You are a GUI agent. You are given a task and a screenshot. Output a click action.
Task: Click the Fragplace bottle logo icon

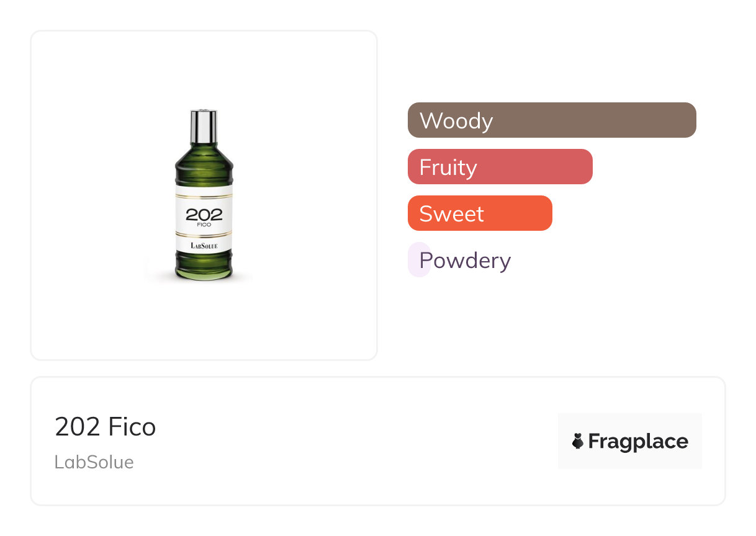pos(578,441)
